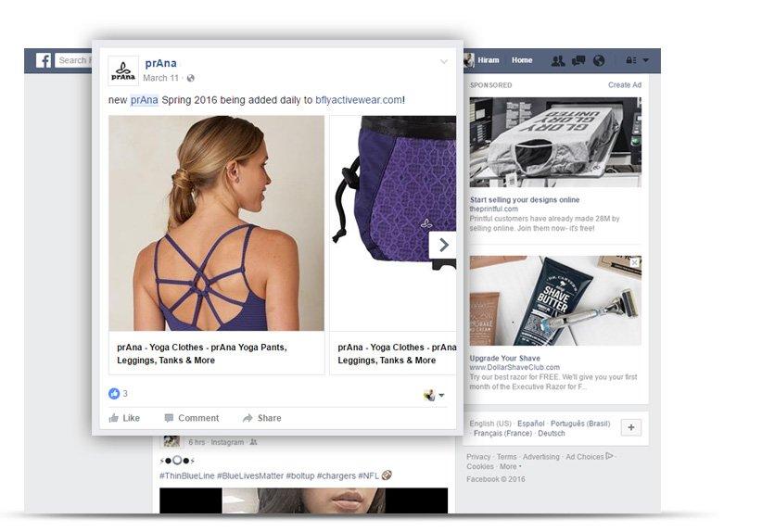Open the #ThinBlueLine hashtag
This screenshot has width=762, height=532.
coord(186,475)
